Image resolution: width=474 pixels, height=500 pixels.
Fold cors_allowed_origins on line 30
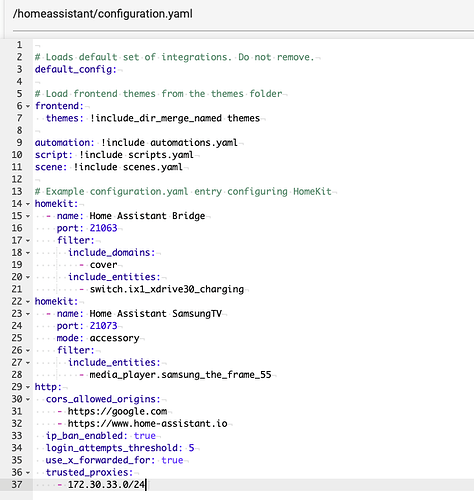[x=28, y=399]
